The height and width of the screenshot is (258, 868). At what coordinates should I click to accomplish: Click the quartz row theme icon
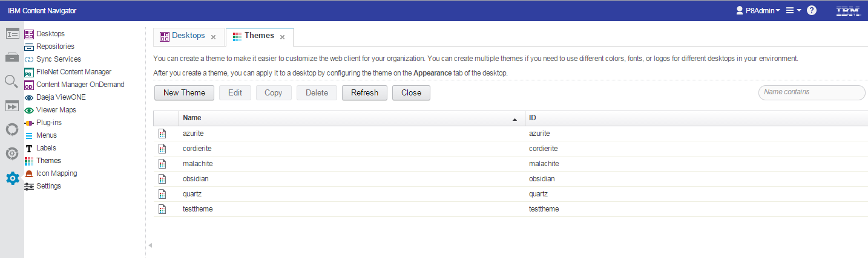click(162, 193)
